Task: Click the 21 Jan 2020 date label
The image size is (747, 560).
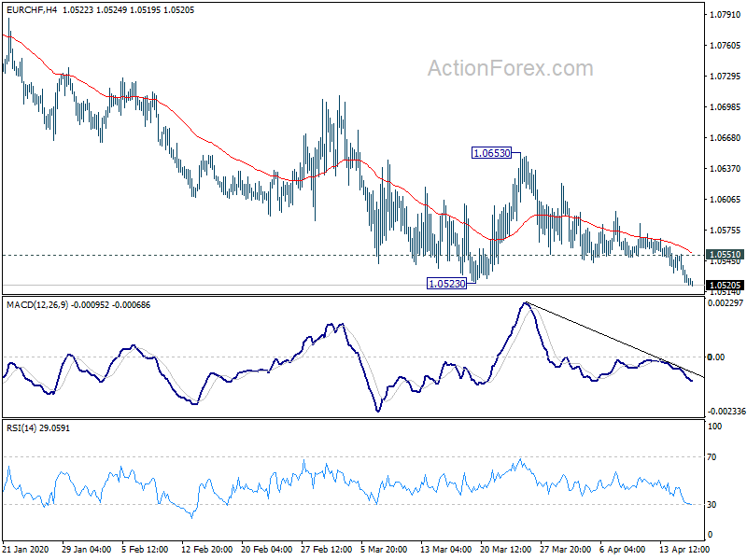Action: tap(26, 549)
